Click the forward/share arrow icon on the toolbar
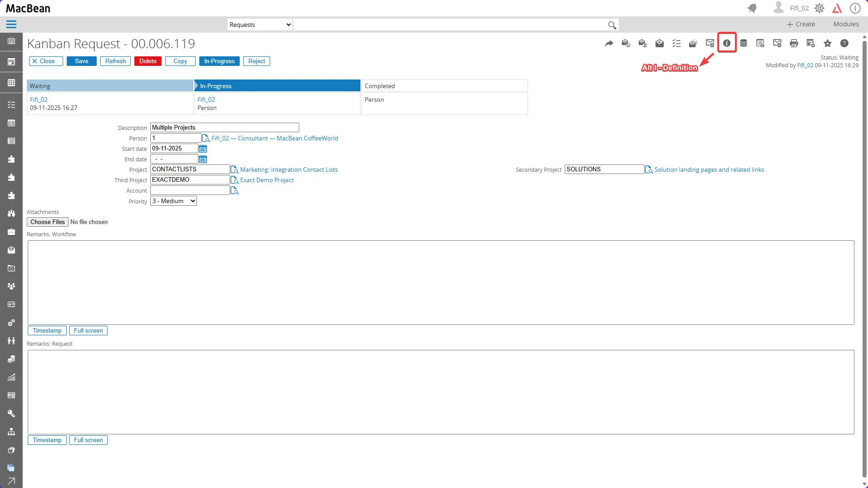The image size is (868, 488). (x=609, y=43)
